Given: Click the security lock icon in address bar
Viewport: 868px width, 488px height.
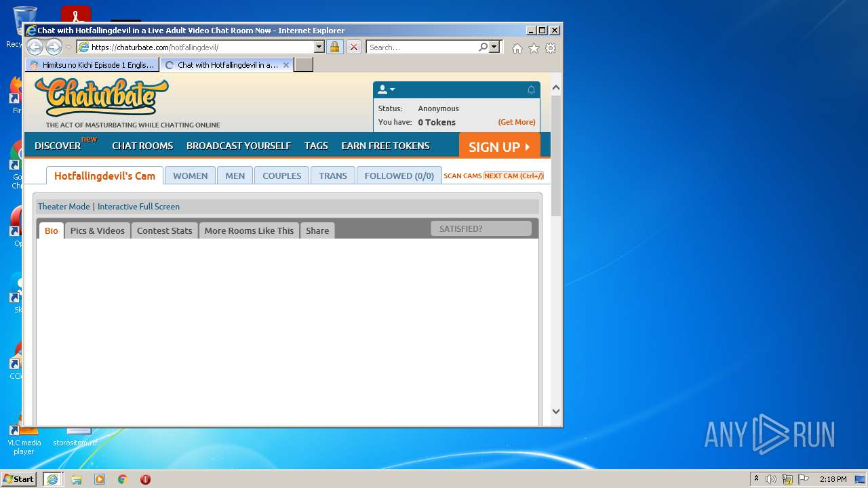Looking at the screenshot, I should point(334,47).
